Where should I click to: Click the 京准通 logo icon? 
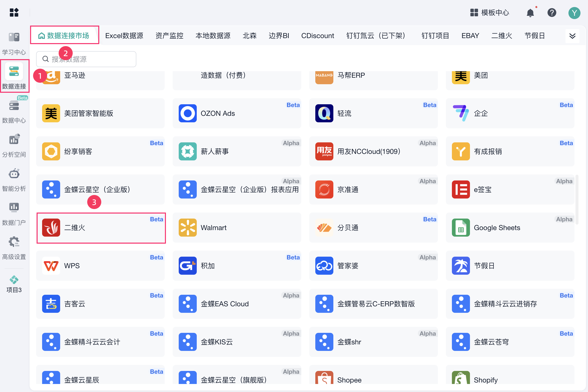pos(324,189)
